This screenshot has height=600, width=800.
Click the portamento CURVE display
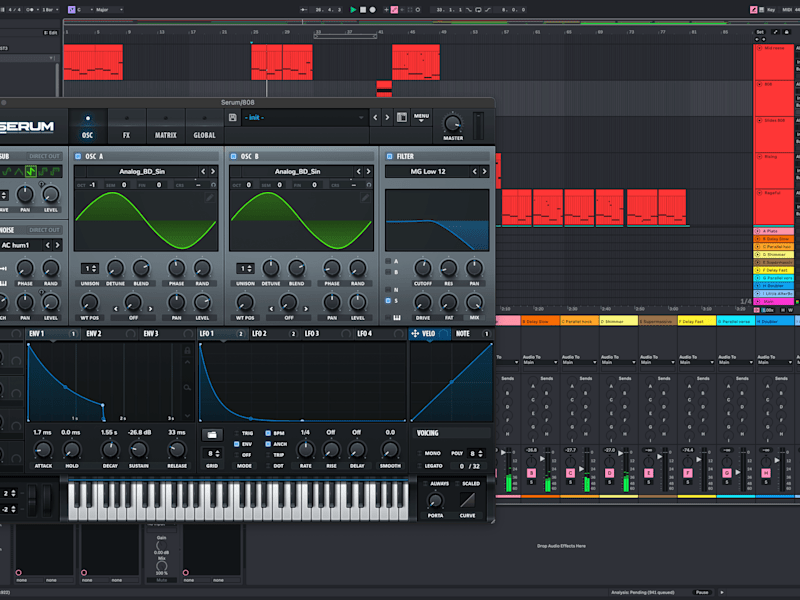tap(467, 500)
